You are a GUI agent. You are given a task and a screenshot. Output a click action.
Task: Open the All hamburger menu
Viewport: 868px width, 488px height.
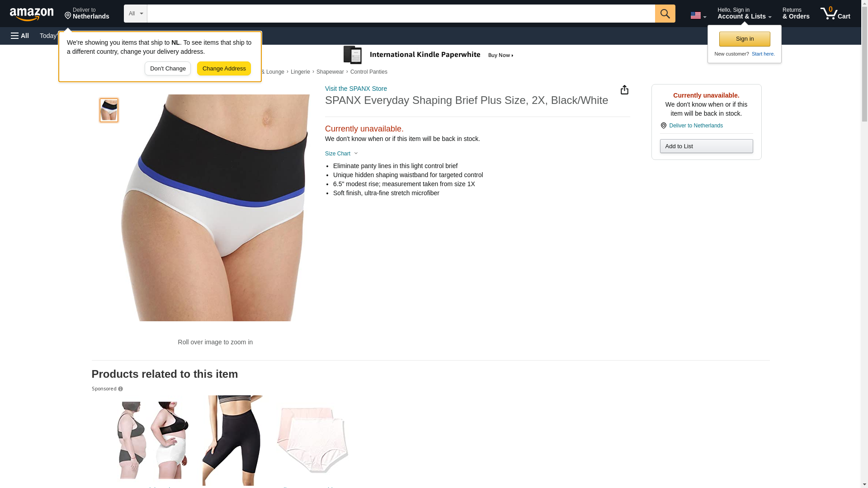tap(20, 36)
